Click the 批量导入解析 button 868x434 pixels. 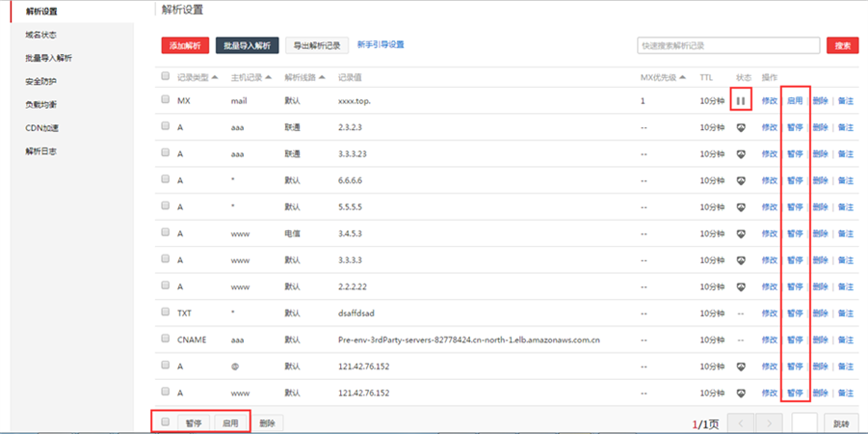(247, 45)
